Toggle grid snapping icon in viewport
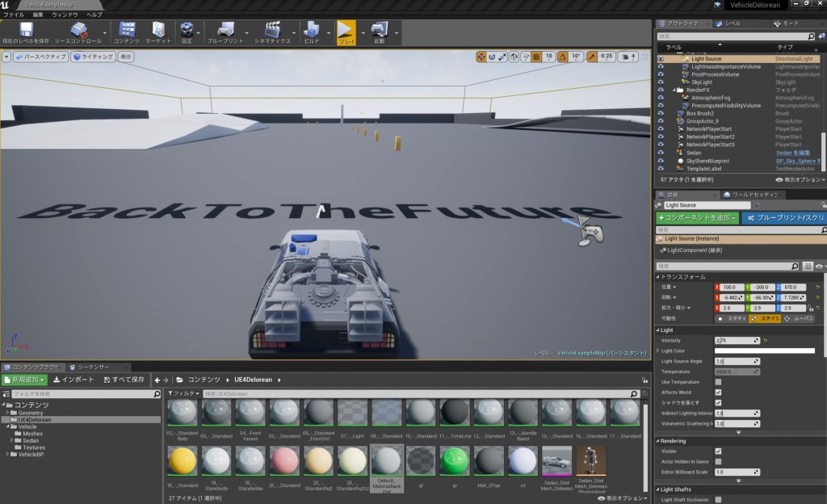Viewport: 827px width, 504px height. 536,57
